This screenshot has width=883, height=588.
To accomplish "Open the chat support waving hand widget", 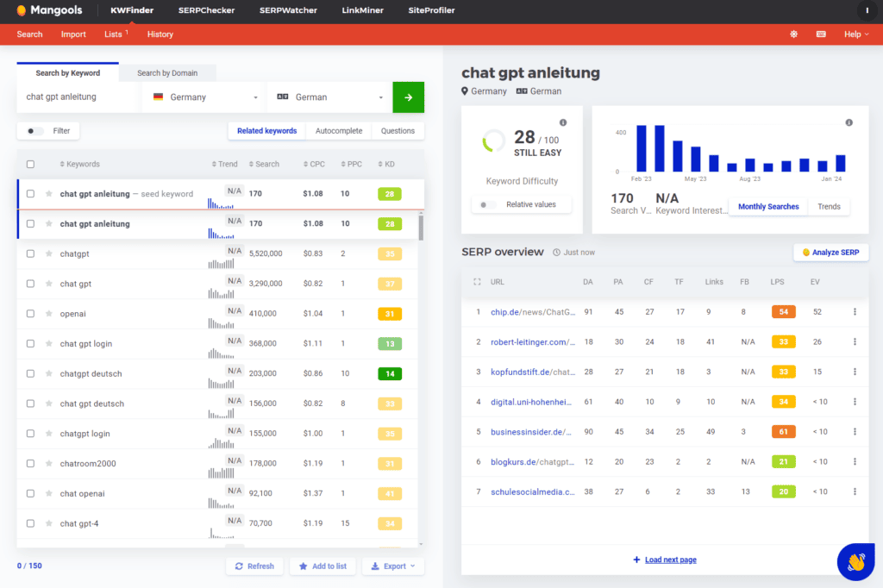I will point(856,561).
